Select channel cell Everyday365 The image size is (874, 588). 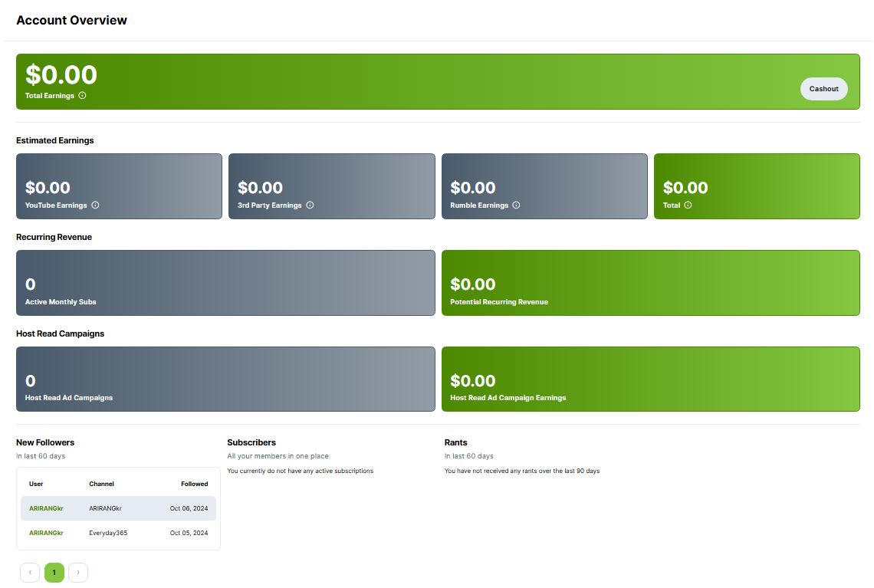click(108, 533)
